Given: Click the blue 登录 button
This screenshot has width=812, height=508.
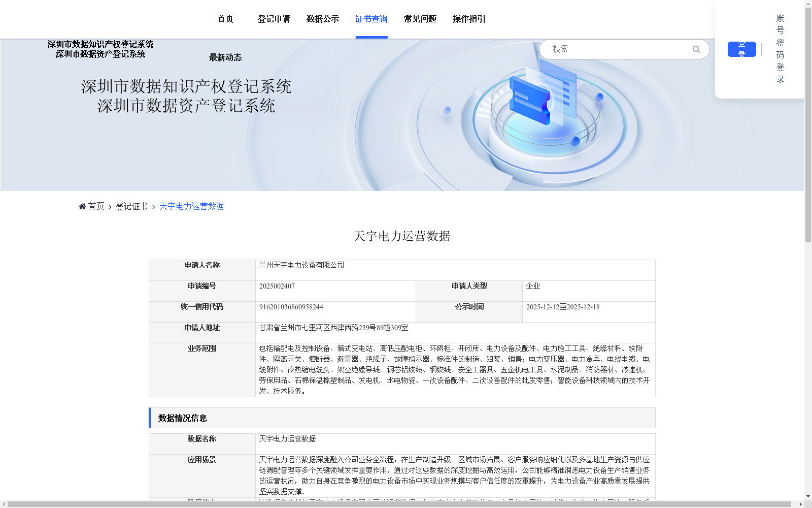Looking at the screenshot, I should coord(742,49).
